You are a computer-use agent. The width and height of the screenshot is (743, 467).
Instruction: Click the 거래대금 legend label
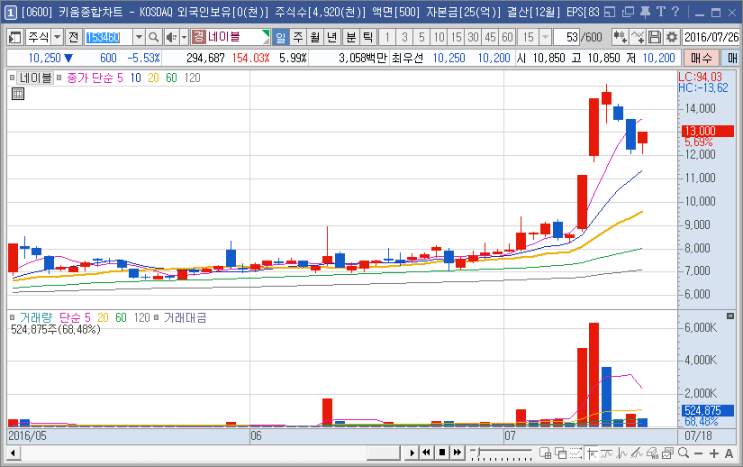185,318
